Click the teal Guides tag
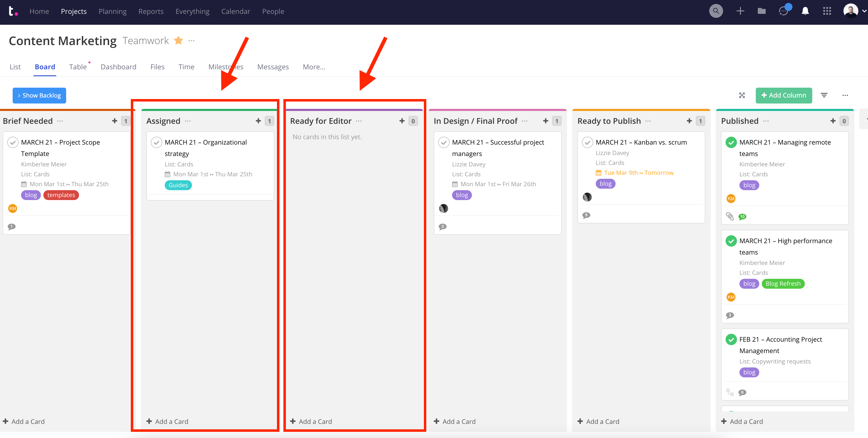 [178, 185]
